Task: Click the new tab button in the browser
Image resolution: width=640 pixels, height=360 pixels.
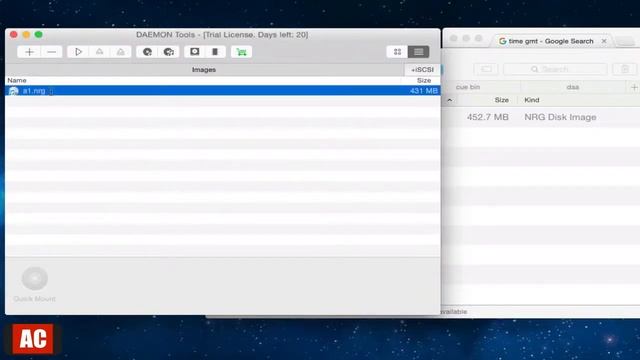Action: 625,41
